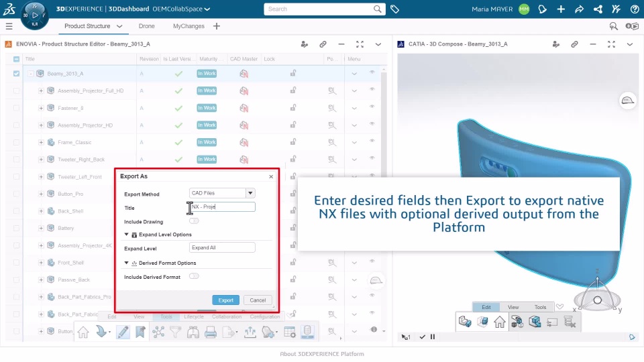Switch to the MyChanges tab
644x362 pixels.
click(189, 26)
